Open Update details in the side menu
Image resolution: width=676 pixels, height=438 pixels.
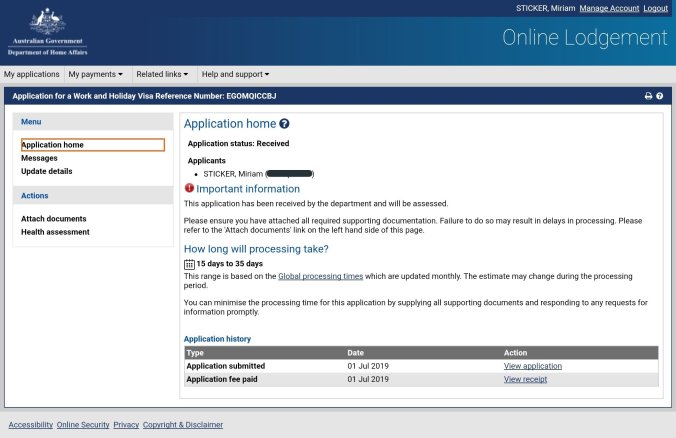[47, 171]
